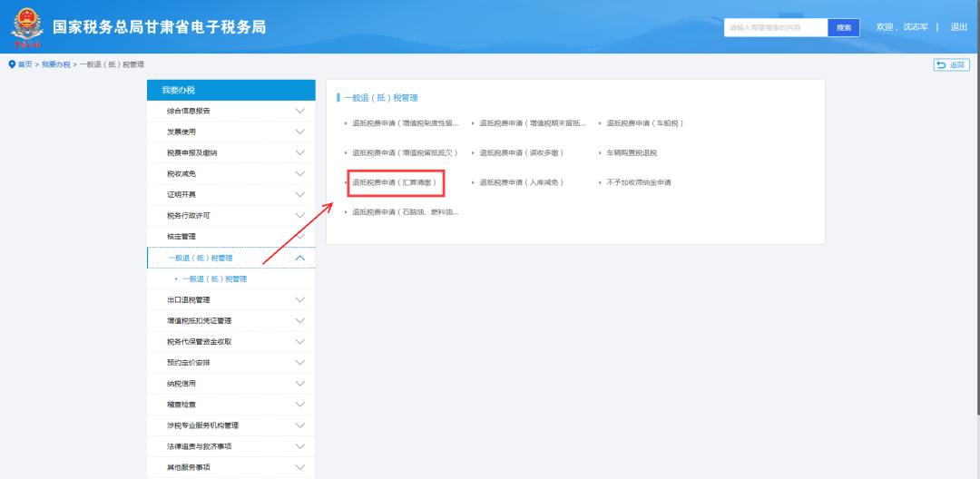Open the 纳税信用 sidebar menu
Viewport: 980px width, 479px height.
click(231, 384)
